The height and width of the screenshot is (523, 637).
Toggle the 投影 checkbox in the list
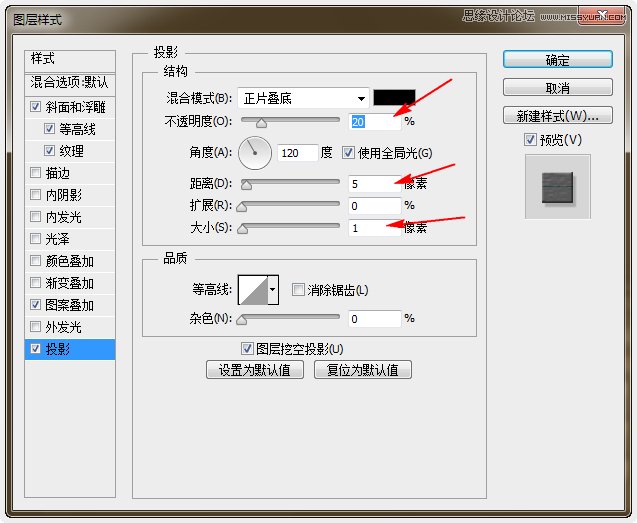point(35,348)
